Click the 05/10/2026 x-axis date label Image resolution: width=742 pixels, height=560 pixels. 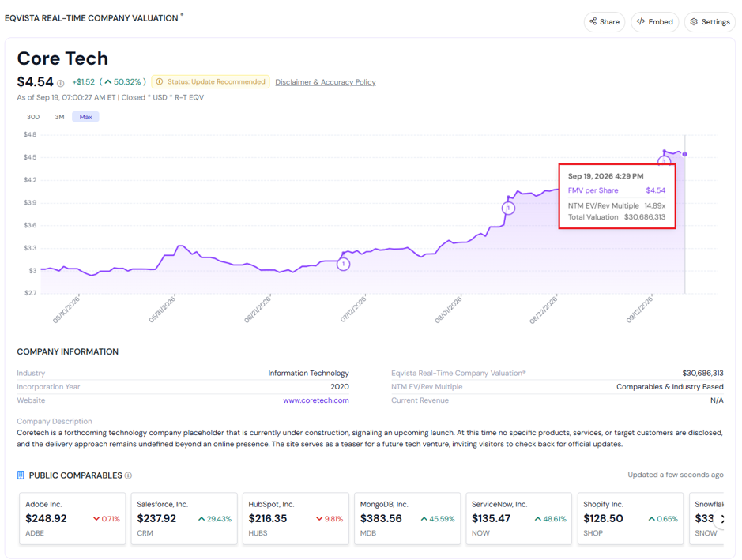point(66,310)
